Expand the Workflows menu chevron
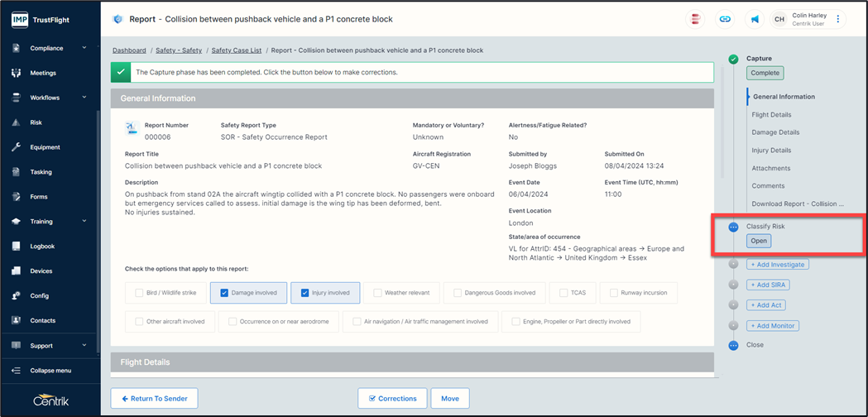 coord(84,98)
